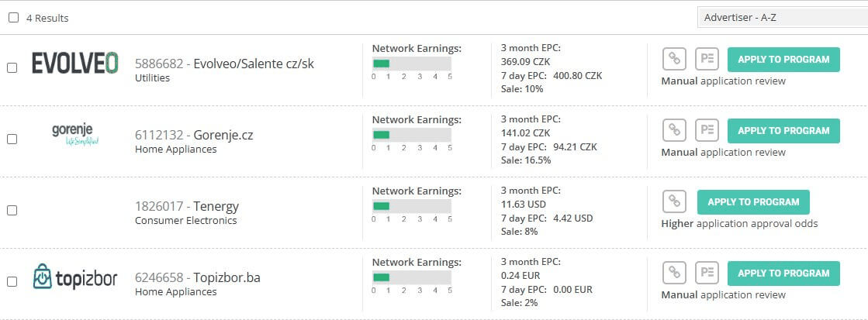Tick the checkbox for Topizbor.ba
868x320 pixels.
point(12,282)
